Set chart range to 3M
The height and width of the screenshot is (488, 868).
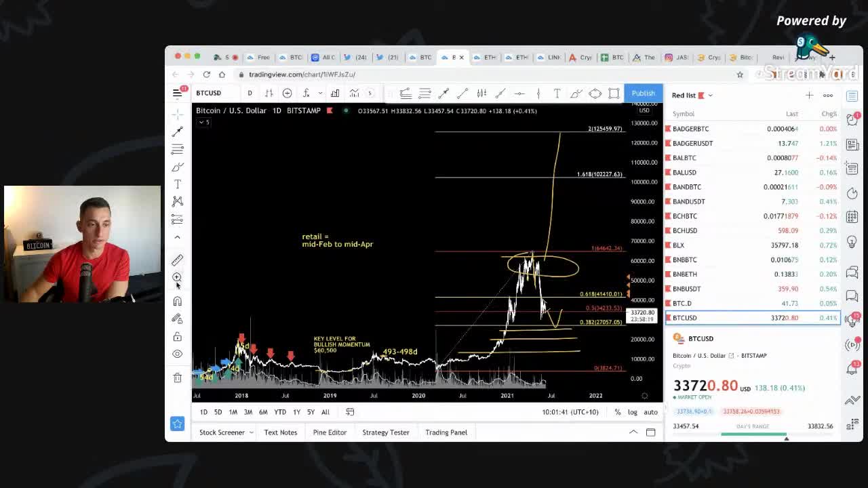(248, 412)
